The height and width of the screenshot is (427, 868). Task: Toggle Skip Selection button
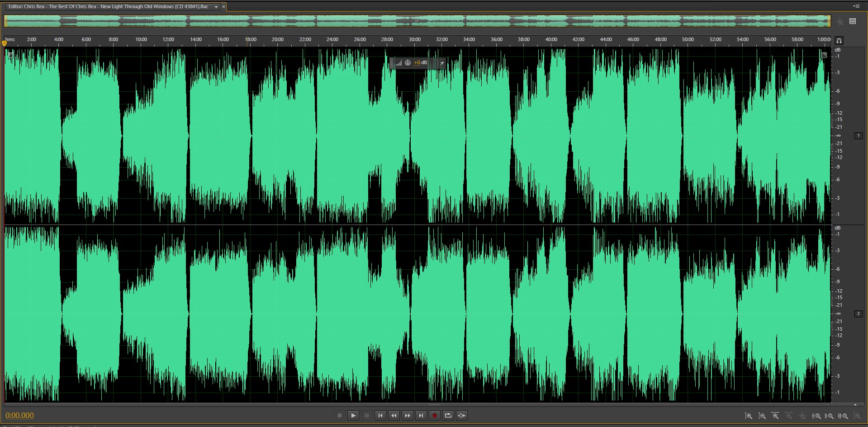click(x=462, y=416)
